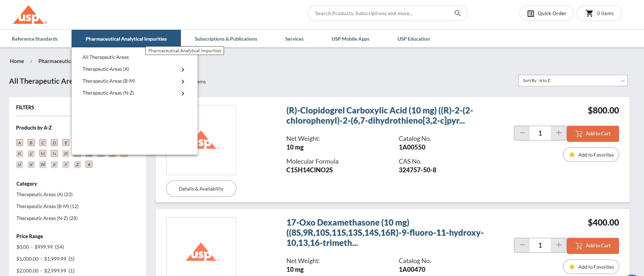
Task: Open the shopping cart with 0 items
Action: 599,13
